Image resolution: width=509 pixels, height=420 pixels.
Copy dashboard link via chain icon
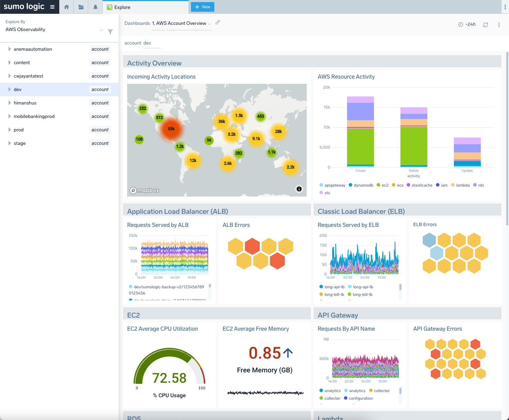tap(218, 22)
